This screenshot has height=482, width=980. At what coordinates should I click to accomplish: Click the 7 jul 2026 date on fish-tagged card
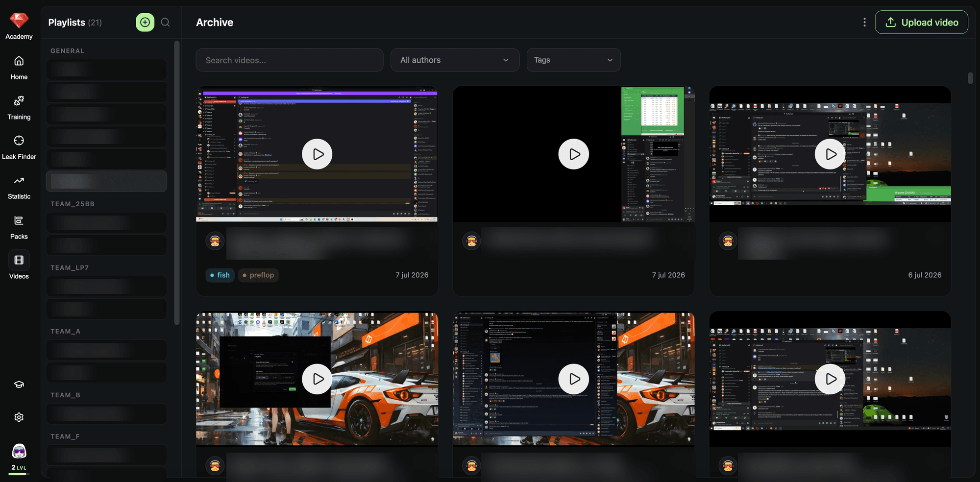412,275
